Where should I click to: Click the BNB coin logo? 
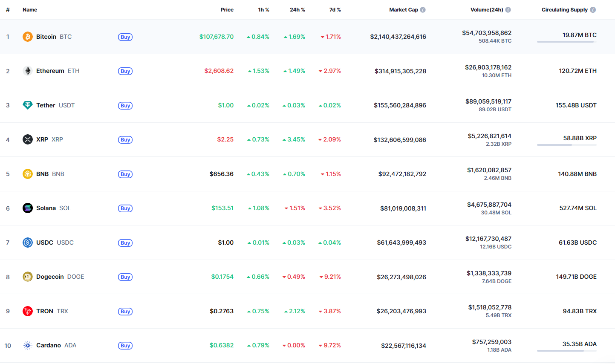pos(28,174)
